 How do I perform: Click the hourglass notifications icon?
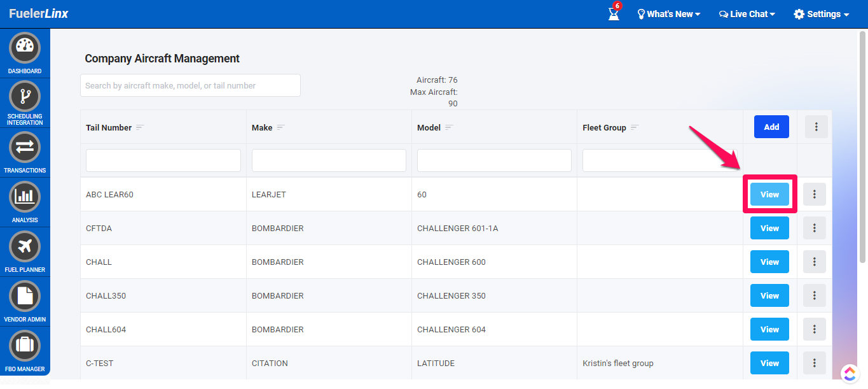614,13
